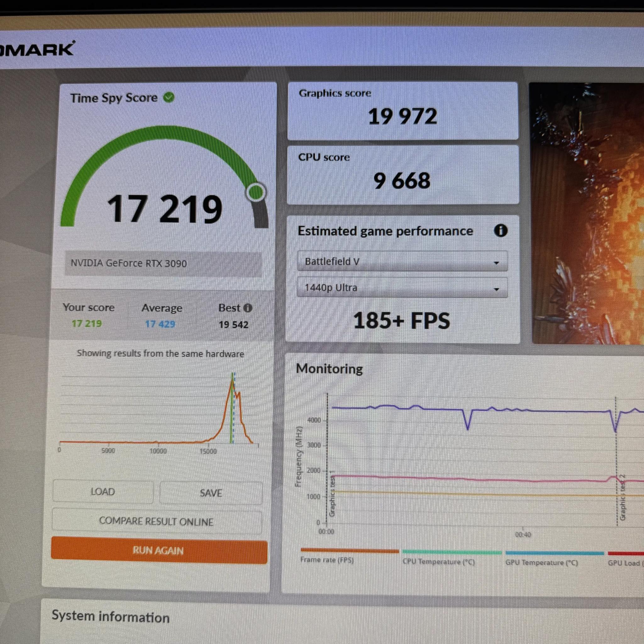Toggle the GPU Temperature (°C) legend series
The image size is (644, 644).
[554, 559]
